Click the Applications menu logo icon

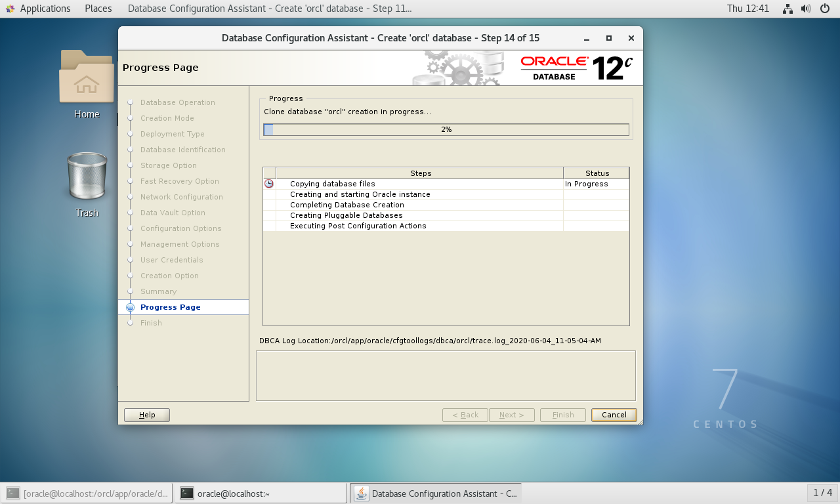click(10, 9)
